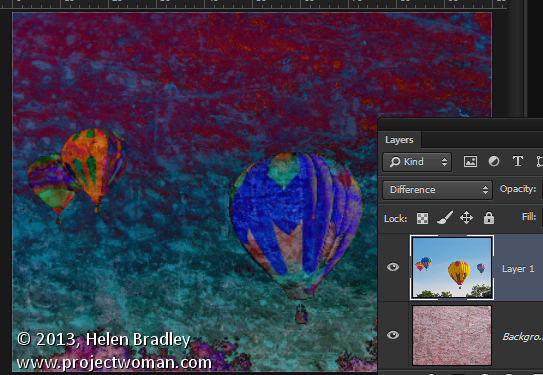Filter layers by type layers icon
This screenshot has height=375, width=543.
pyautogui.click(x=518, y=161)
